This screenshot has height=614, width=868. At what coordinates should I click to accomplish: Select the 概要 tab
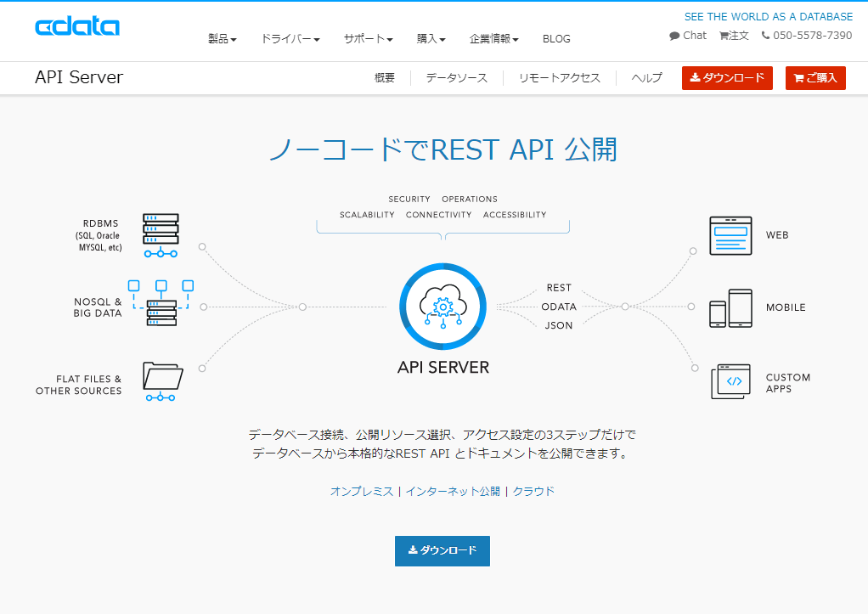click(x=385, y=78)
